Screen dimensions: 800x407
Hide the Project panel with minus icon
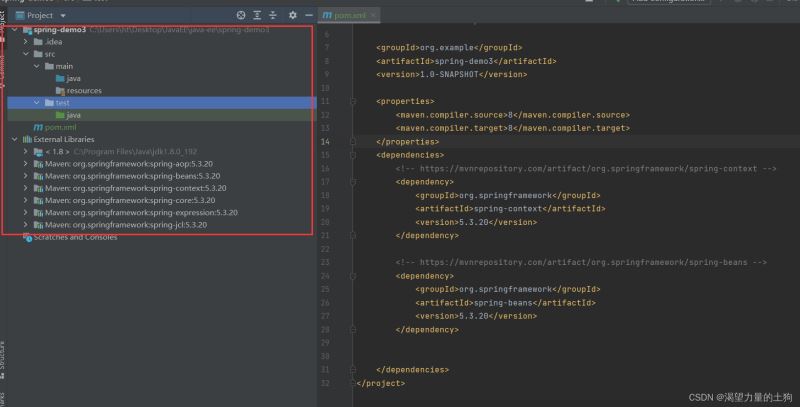point(309,15)
